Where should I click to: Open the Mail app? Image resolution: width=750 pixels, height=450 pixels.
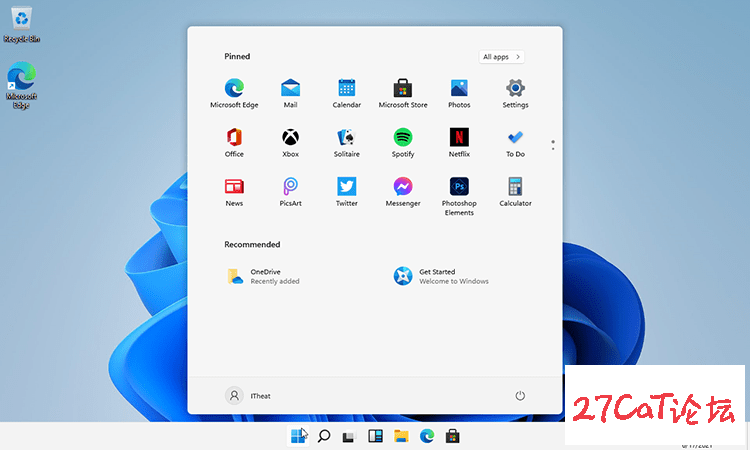[x=290, y=93]
